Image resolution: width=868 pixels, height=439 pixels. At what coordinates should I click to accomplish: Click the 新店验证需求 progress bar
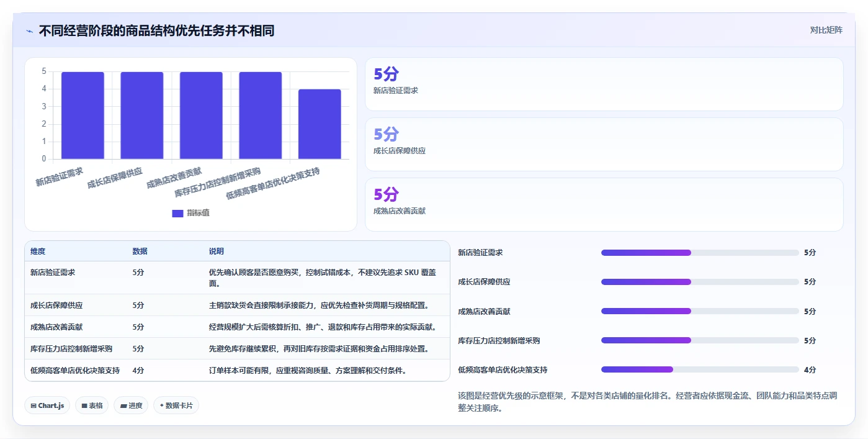point(700,253)
